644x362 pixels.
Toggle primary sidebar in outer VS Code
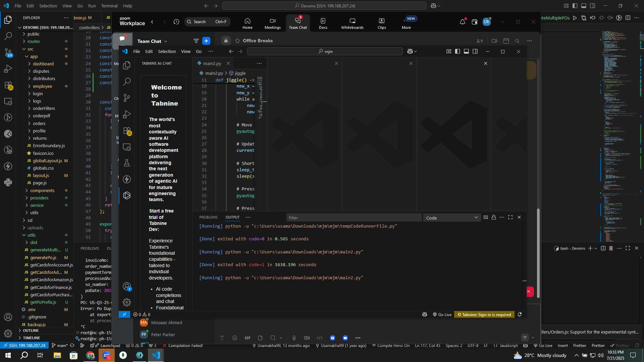point(575,6)
